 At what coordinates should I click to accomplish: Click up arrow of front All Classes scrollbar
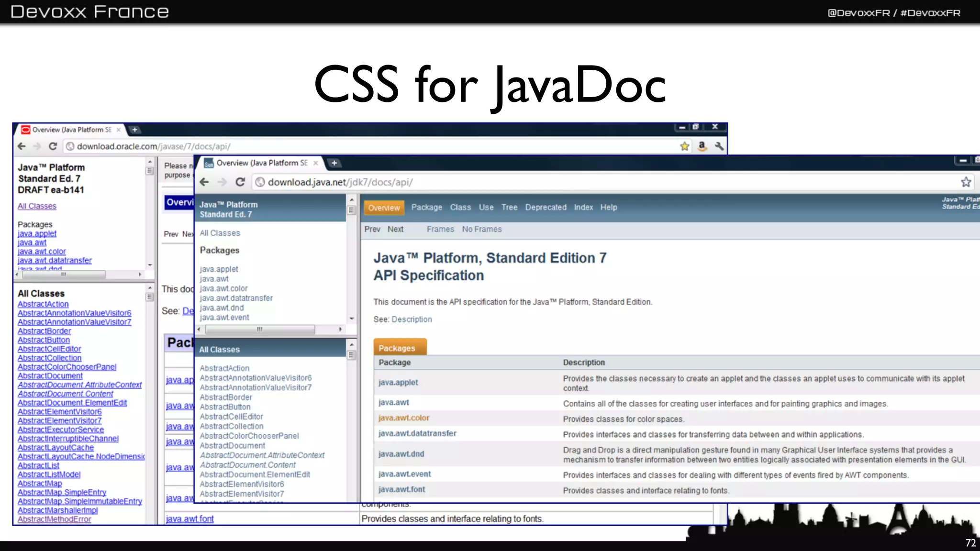[352, 344]
